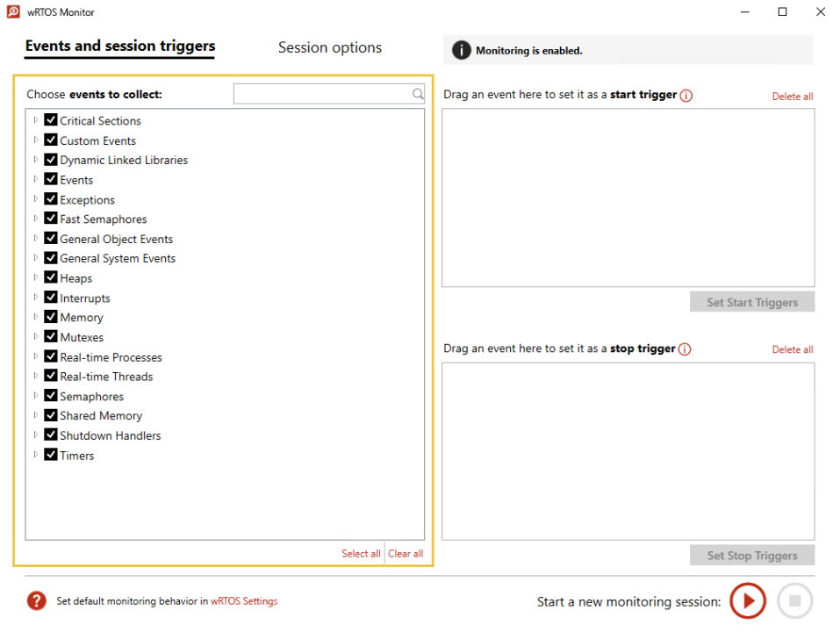Image resolution: width=840 pixels, height=632 pixels.
Task: Click the monitoring enabled info icon
Action: tap(461, 50)
